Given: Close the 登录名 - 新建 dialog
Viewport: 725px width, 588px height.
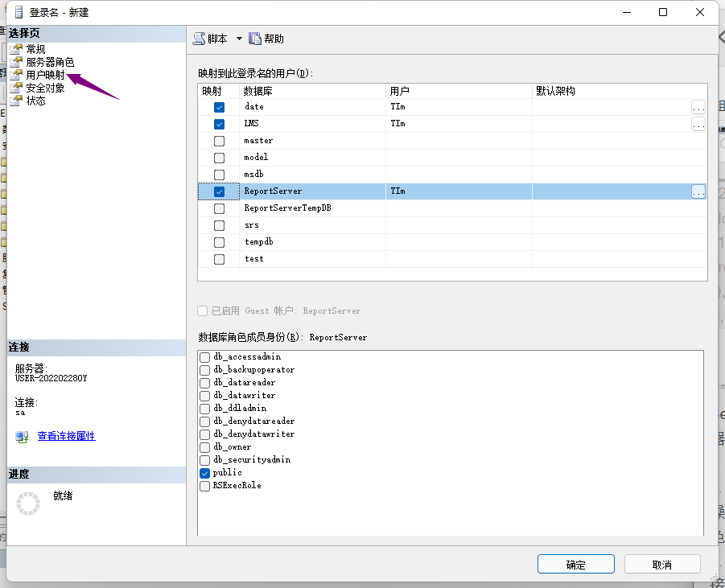Looking at the screenshot, I should [700, 12].
